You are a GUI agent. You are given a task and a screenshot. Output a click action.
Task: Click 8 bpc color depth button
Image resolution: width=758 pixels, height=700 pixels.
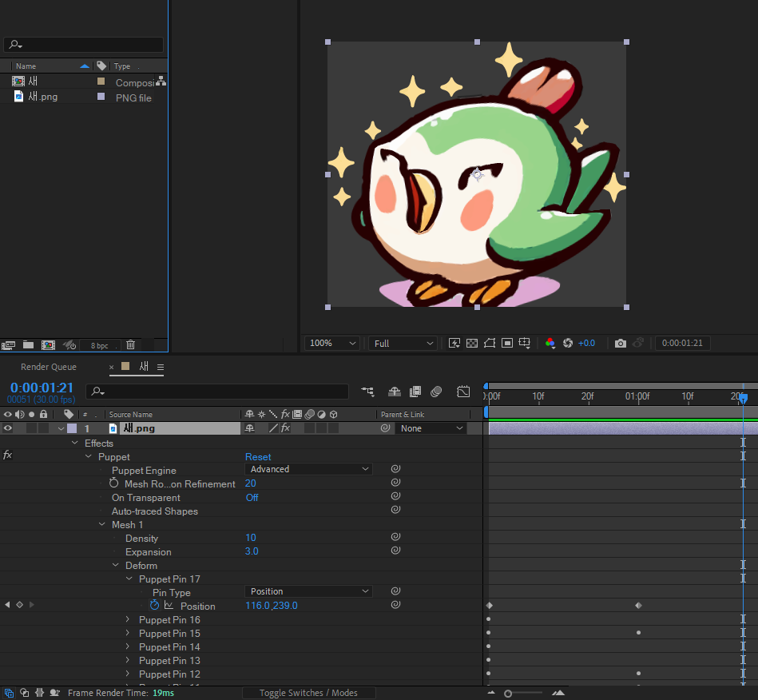99,345
